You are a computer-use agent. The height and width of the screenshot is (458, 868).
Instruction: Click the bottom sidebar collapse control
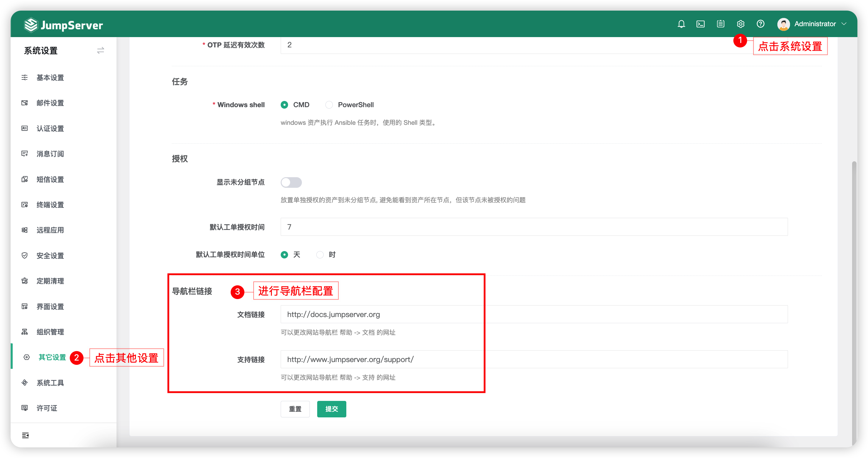pos(25,435)
